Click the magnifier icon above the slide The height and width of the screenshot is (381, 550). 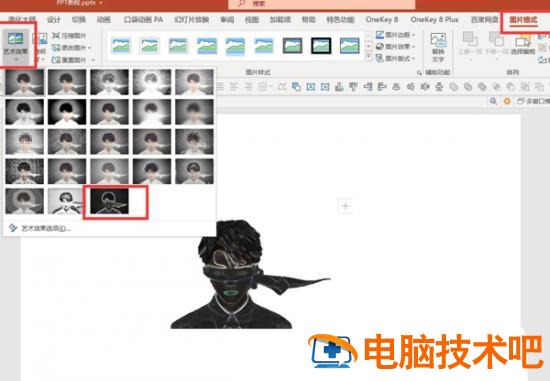pyautogui.click(x=493, y=101)
